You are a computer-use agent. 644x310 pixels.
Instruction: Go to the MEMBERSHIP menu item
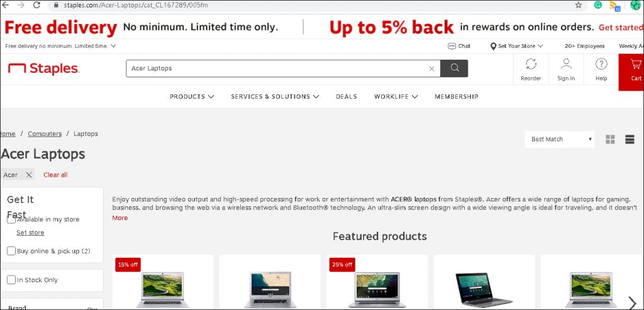457,96
